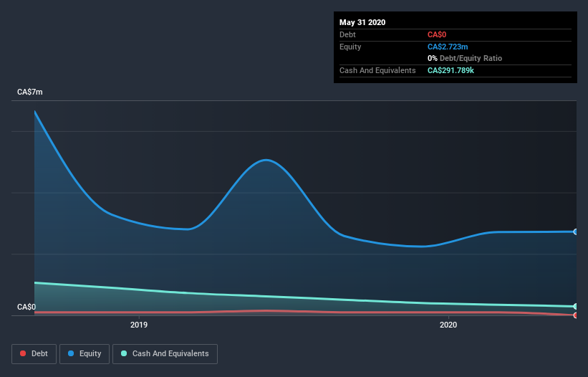The width and height of the screenshot is (588, 377).
Task: Toggle the Debt legend button
Action: click(34, 354)
